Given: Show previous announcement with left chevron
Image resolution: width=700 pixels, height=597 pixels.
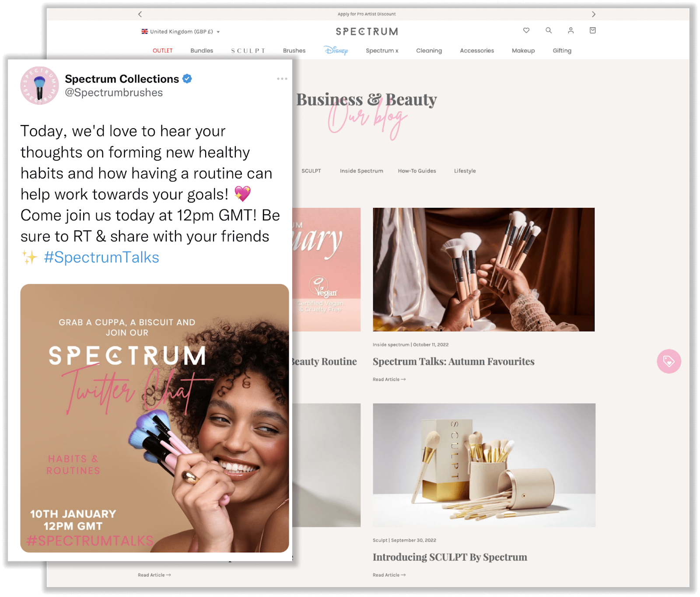Looking at the screenshot, I should tap(140, 14).
